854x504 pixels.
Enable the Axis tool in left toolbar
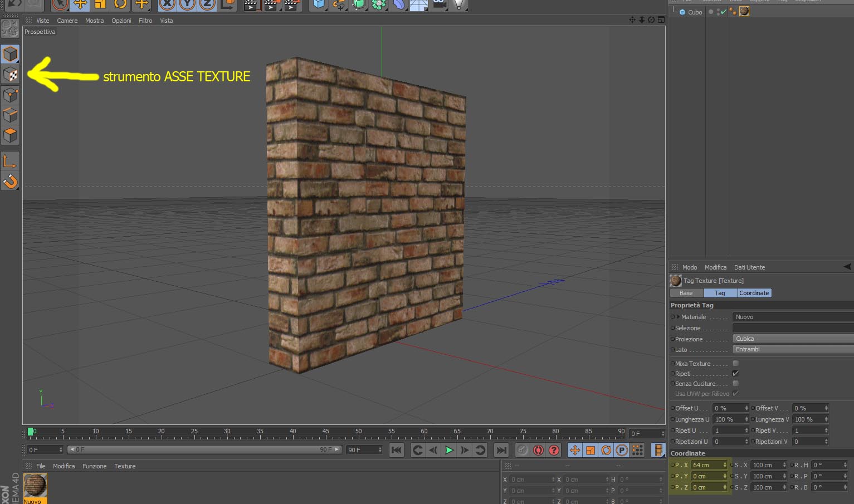click(10, 161)
